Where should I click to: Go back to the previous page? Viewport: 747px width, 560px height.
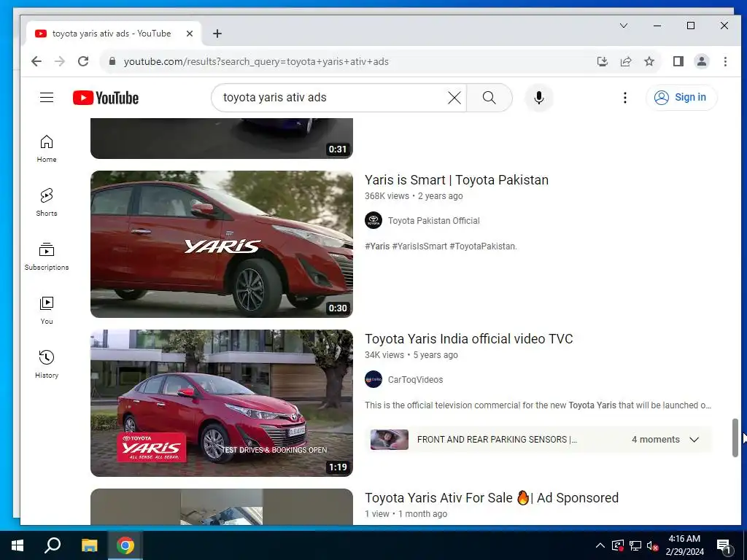click(x=36, y=61)
